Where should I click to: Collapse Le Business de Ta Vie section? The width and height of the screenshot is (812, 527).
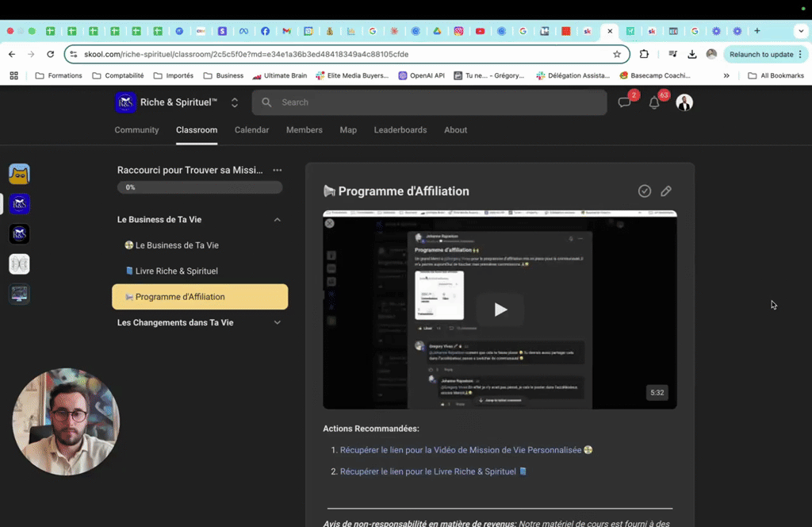point(277,220)
